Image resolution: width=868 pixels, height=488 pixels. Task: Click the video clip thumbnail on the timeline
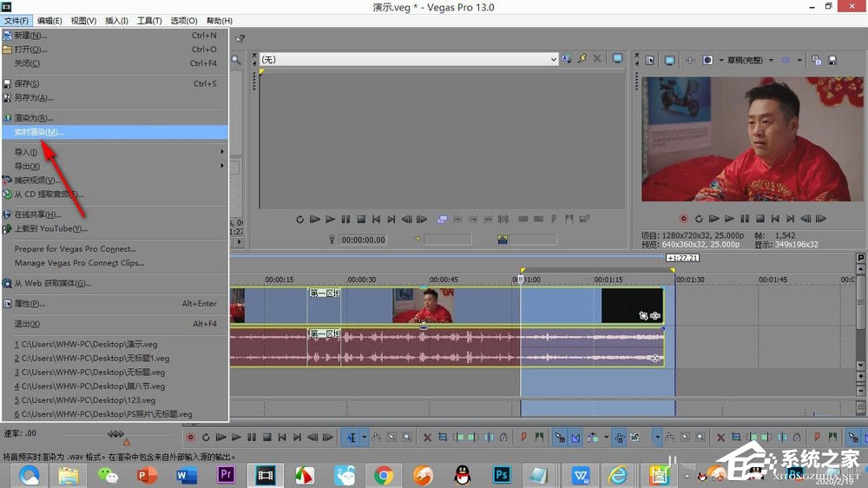[424, 306]
